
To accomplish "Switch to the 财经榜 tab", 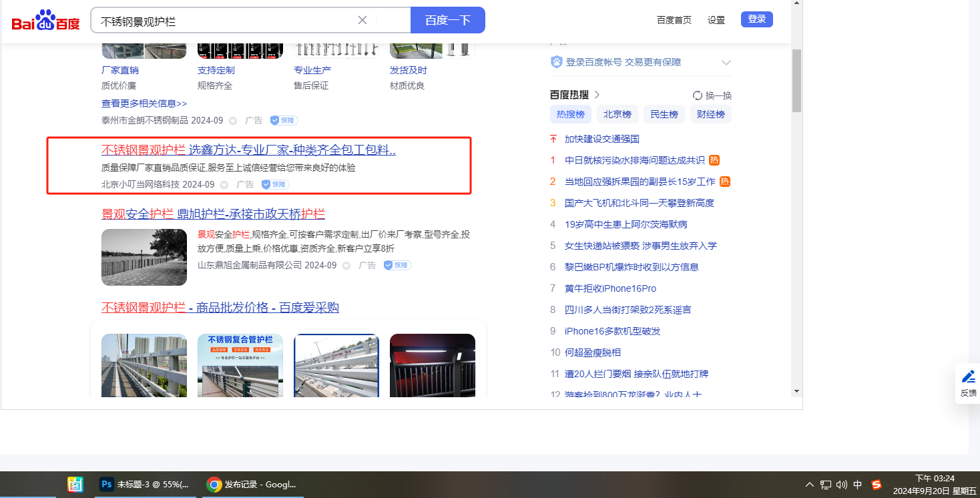I will click(x=711, y=114).
